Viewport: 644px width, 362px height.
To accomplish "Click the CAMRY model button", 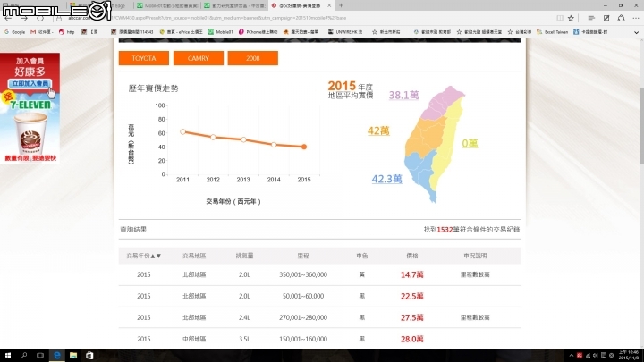I will pos(199,58).
